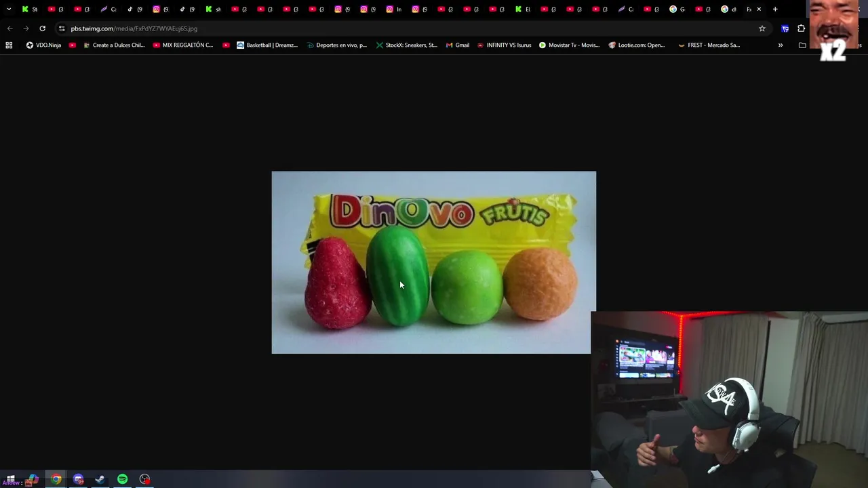Open Steam from the taskbar

click(x=100, y=479)
